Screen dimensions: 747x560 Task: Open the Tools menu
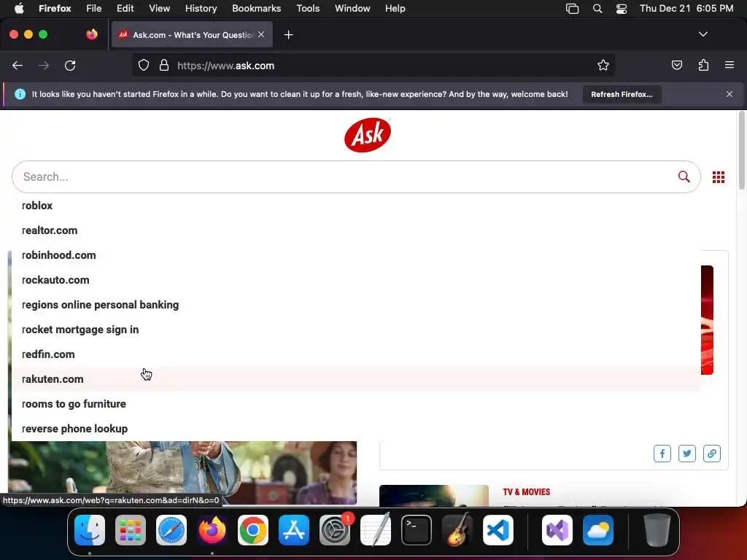click(x=308, y=9)
